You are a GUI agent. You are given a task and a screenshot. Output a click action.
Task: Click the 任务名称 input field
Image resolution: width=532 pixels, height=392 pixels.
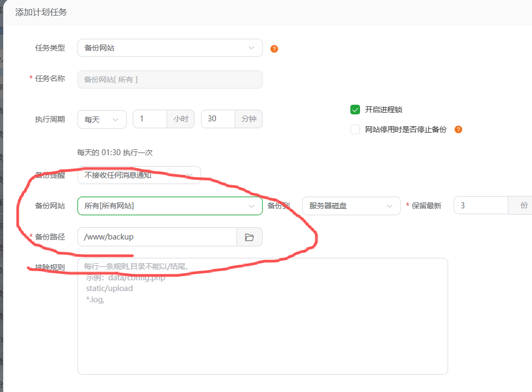pyautogui.click(x=170, y=79)
